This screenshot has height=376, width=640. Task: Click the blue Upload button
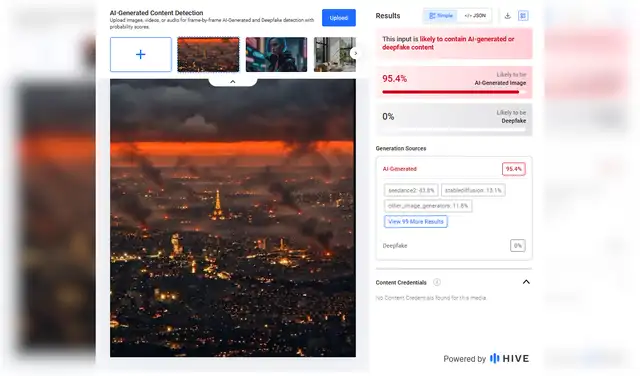pyautogui.click(x=338, y=18)
